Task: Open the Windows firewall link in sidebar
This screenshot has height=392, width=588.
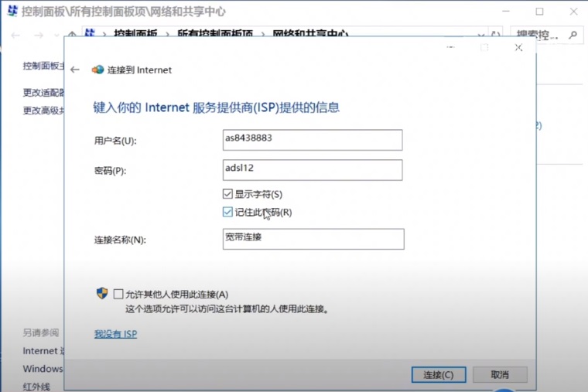Action: coord(43,368)
